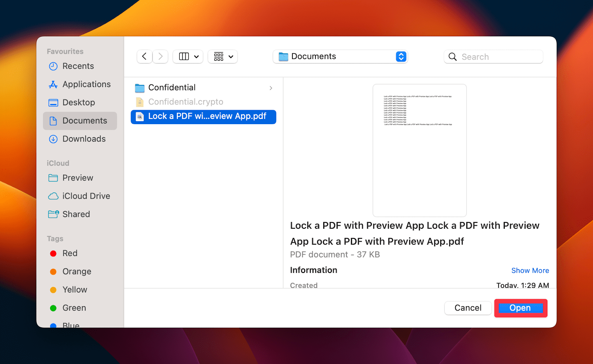Go forward with the right chevron button
This screenshot has height=364, width=593.
160,56
